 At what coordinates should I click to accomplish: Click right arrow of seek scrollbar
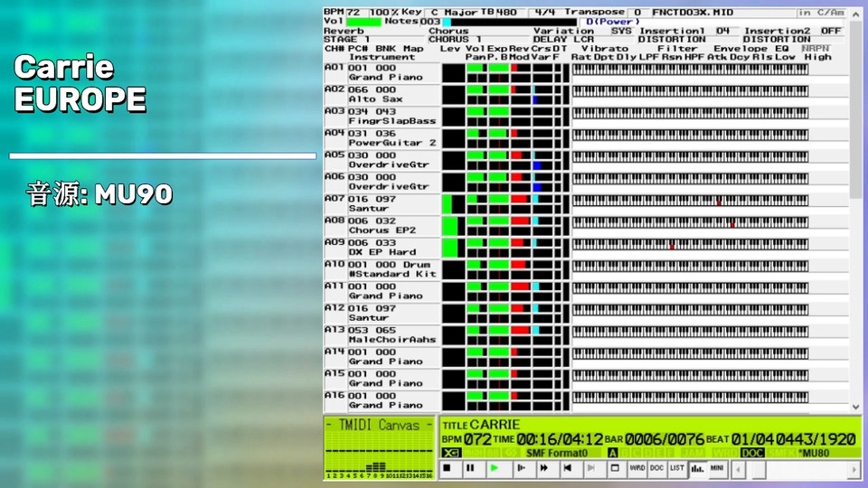854,470
